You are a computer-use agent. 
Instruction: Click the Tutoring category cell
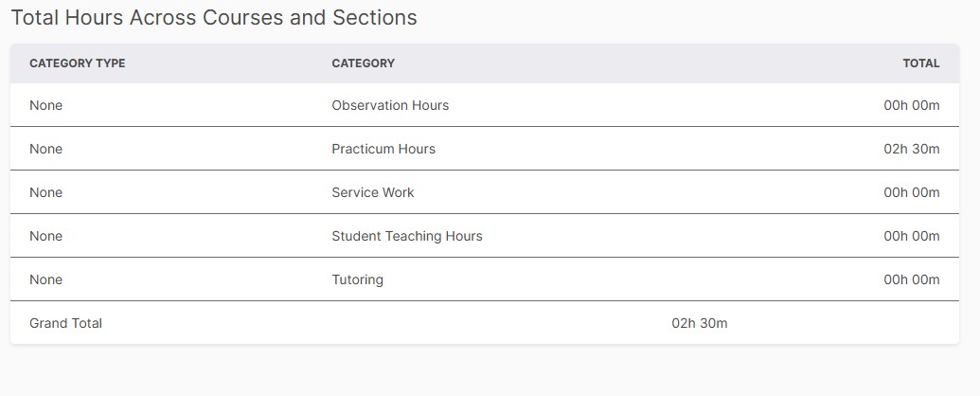coord(357,279)
